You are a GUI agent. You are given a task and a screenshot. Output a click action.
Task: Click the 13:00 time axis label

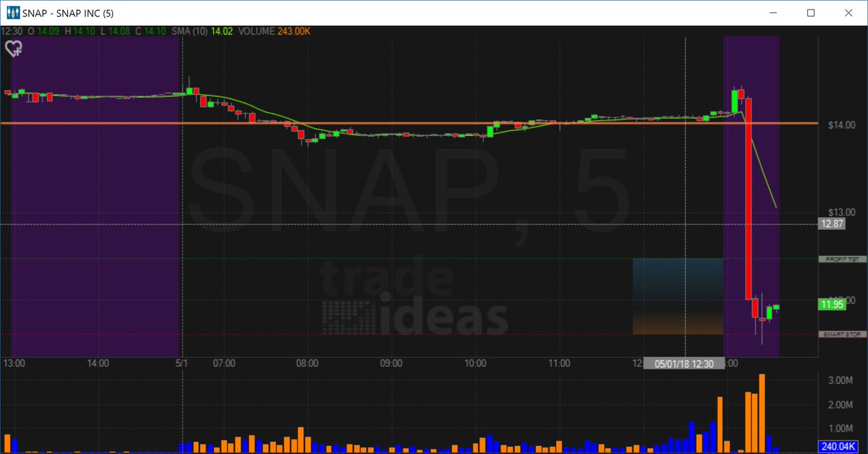pyautogui.click(x=14, y=363)
